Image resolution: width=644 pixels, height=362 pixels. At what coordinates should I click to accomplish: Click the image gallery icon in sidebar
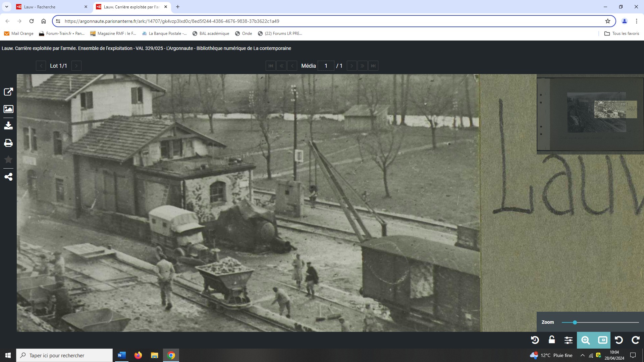(8, 109)
